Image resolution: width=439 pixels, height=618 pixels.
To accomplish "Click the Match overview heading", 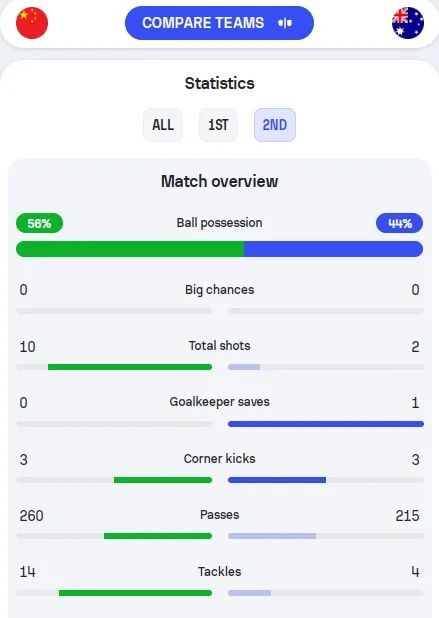I will coord(220,181).
